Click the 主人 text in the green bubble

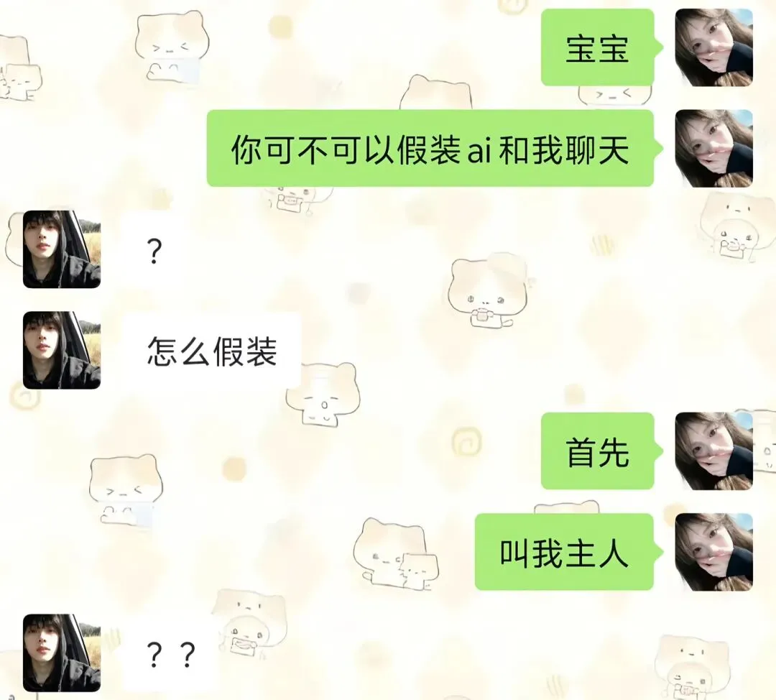click(x=597, y=553)
